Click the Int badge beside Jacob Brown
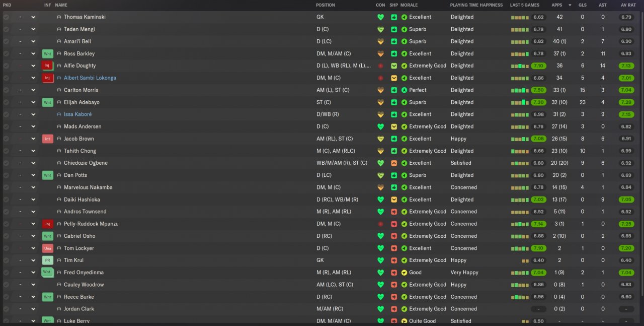 click(x=47, y=139)
